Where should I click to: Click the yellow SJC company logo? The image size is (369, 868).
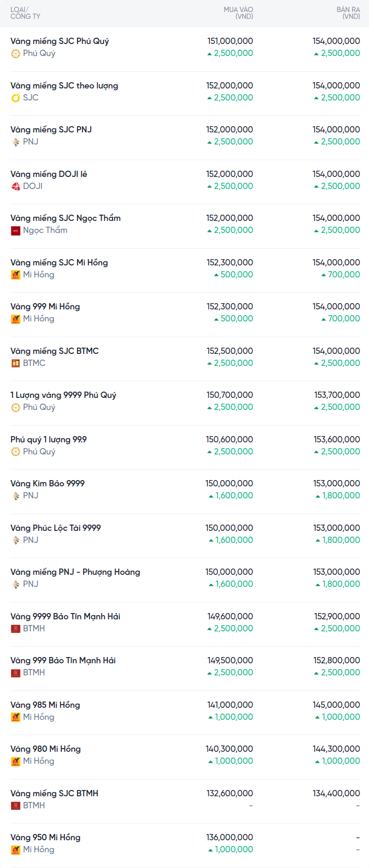click(16, 98)
